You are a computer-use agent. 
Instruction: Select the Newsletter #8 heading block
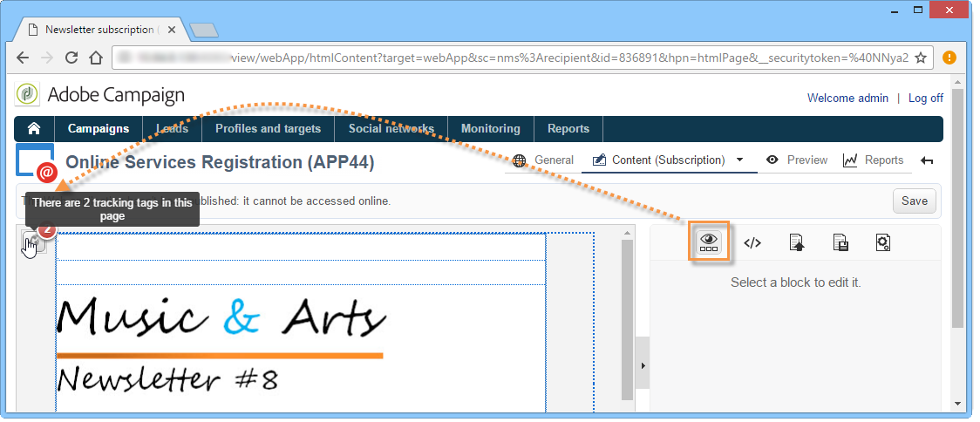[x=167, y=379]
